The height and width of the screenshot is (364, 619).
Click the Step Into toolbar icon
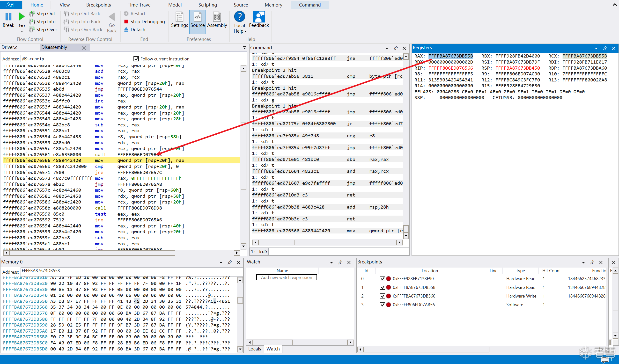tap(32, 22)
